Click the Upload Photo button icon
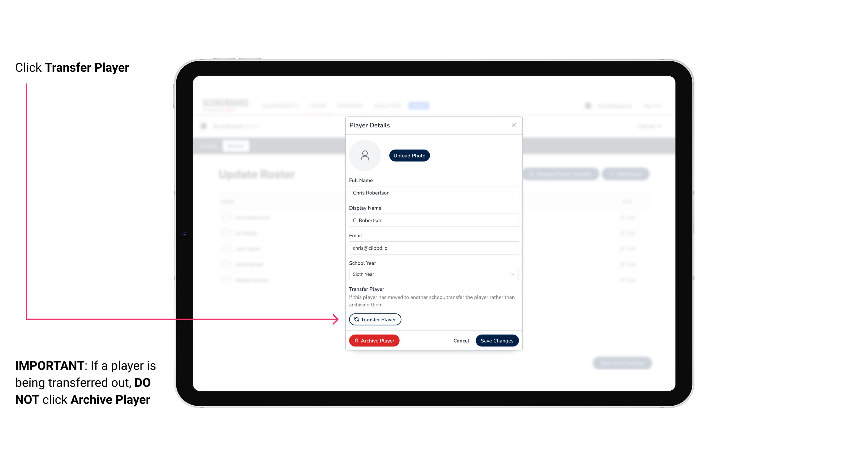Viewport: 868px width, 467px height. 409,155
